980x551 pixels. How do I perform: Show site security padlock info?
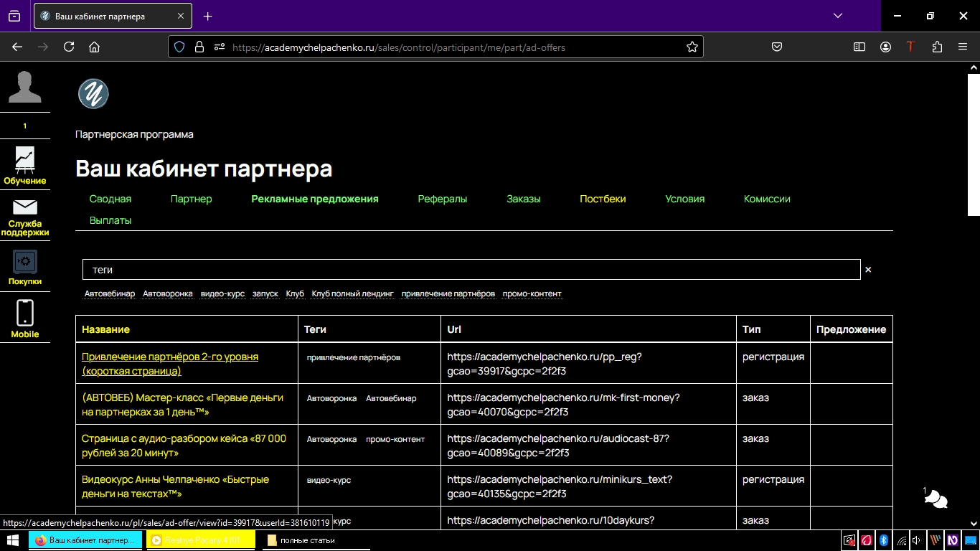click(199, 47)
